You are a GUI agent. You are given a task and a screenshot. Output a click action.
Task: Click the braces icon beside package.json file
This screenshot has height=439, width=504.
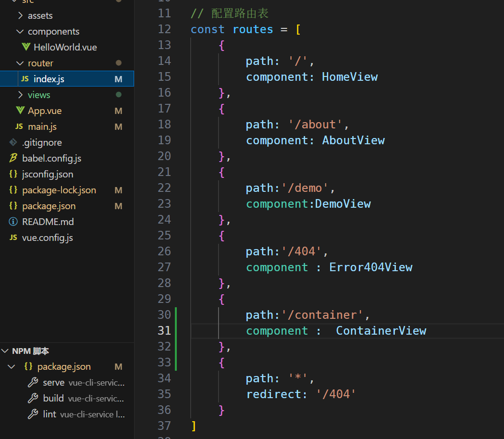coord(13,205)
